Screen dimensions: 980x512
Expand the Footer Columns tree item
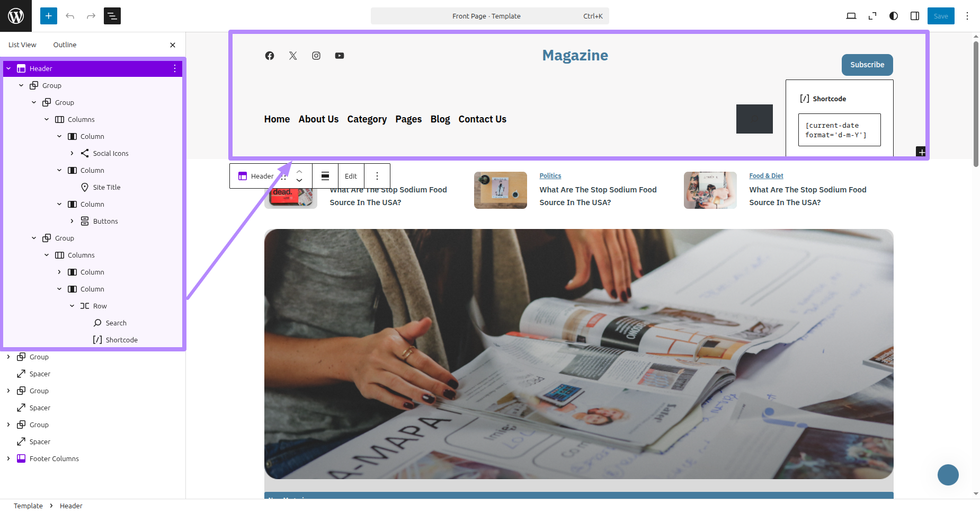coord(8,458)
